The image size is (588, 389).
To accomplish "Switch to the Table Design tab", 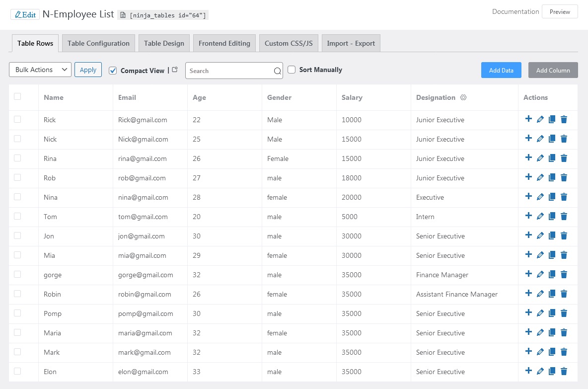I will 164,43.
